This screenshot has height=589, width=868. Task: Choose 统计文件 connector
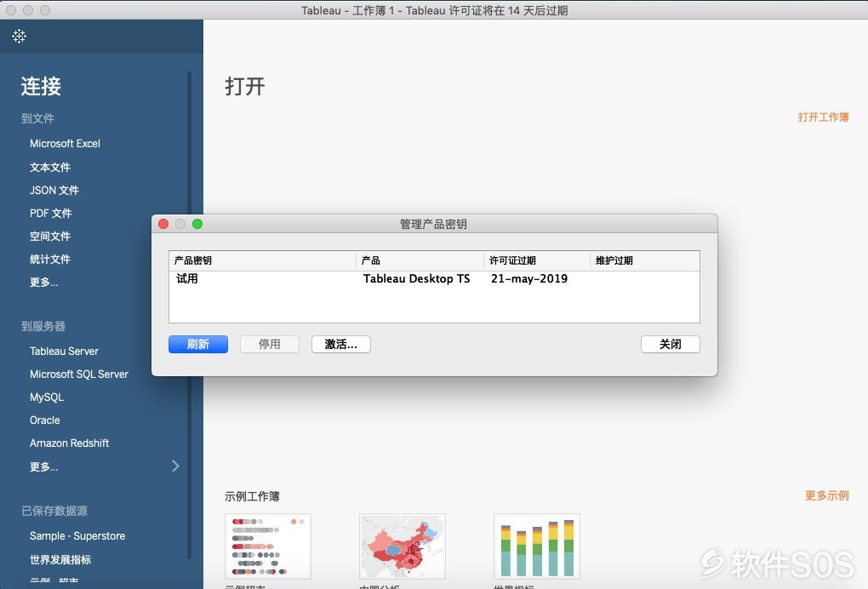coord(50,259)
